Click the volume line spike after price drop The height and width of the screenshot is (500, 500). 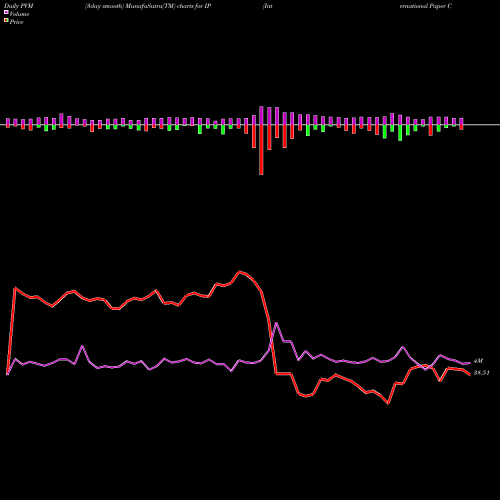click(276, 323)
